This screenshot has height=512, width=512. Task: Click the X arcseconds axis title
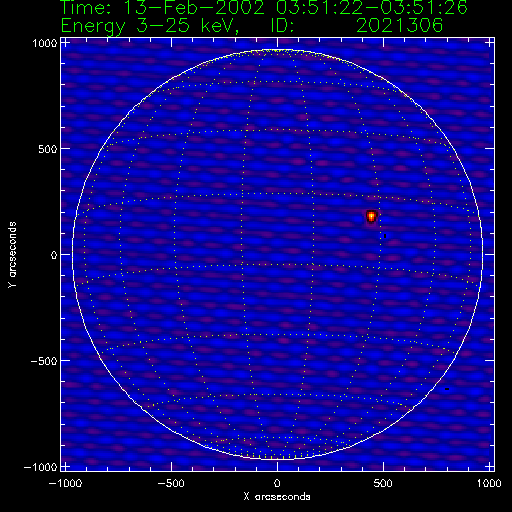(x=277, y=497)
